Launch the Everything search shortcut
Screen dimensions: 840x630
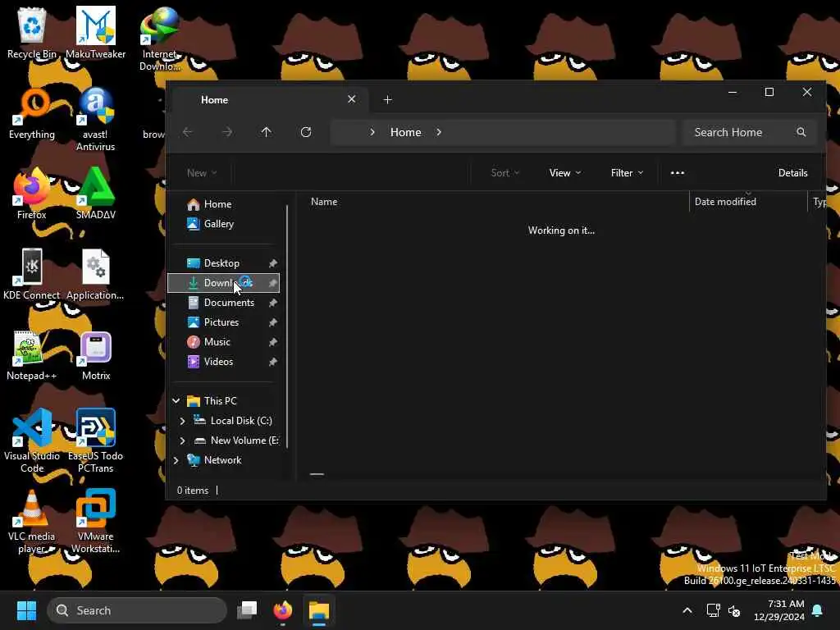(32, 113)
